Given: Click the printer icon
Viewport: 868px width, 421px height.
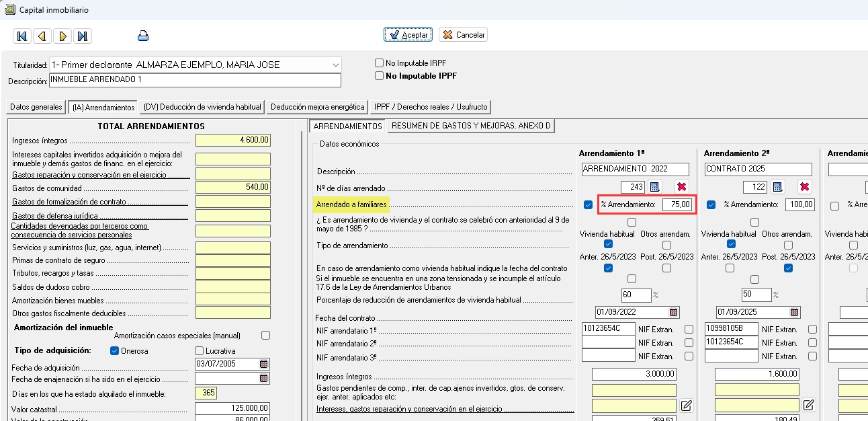Looking at the screenshot, I should click(x=143, y=36).
